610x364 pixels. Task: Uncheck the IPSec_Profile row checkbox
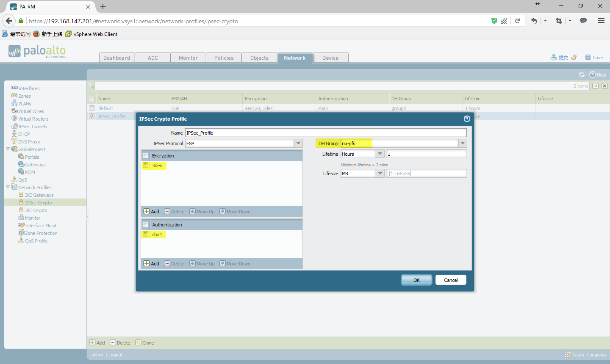(91, 116)
